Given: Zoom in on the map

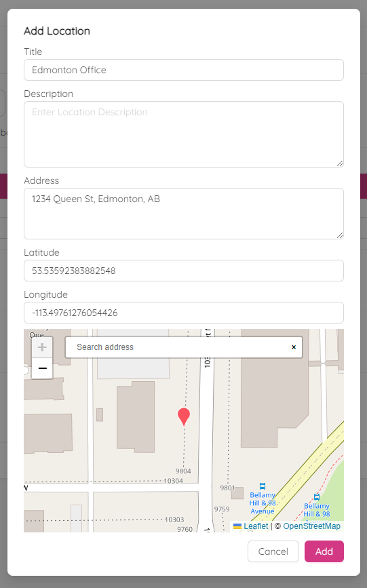Looking at the screenshot, I should click(x=42, y=347).
